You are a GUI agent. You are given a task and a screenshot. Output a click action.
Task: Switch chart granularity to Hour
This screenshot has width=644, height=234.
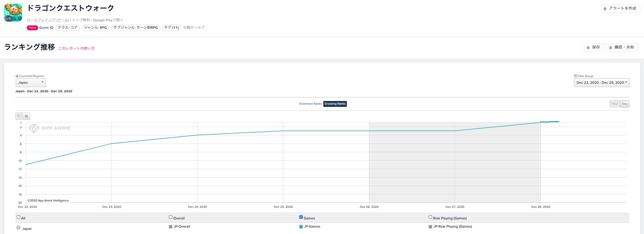coord(614,104)
